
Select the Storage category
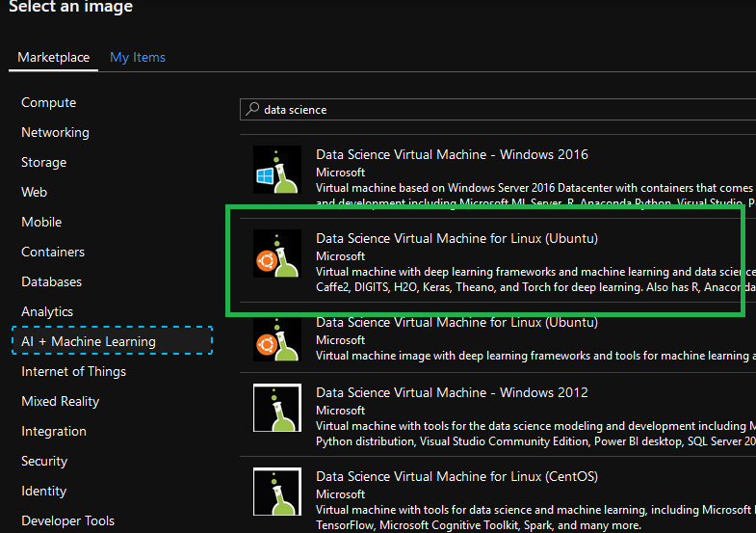[x=44, y=163]
